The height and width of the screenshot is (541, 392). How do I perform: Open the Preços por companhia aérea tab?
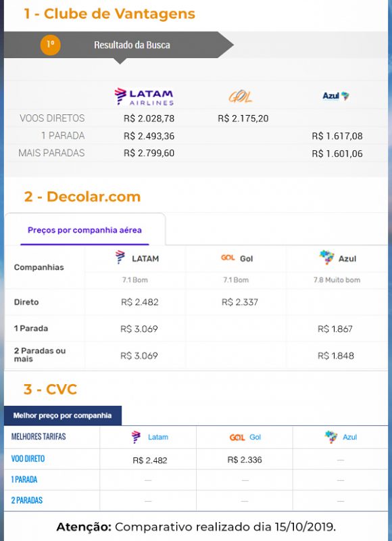click(x=84, y=230)
